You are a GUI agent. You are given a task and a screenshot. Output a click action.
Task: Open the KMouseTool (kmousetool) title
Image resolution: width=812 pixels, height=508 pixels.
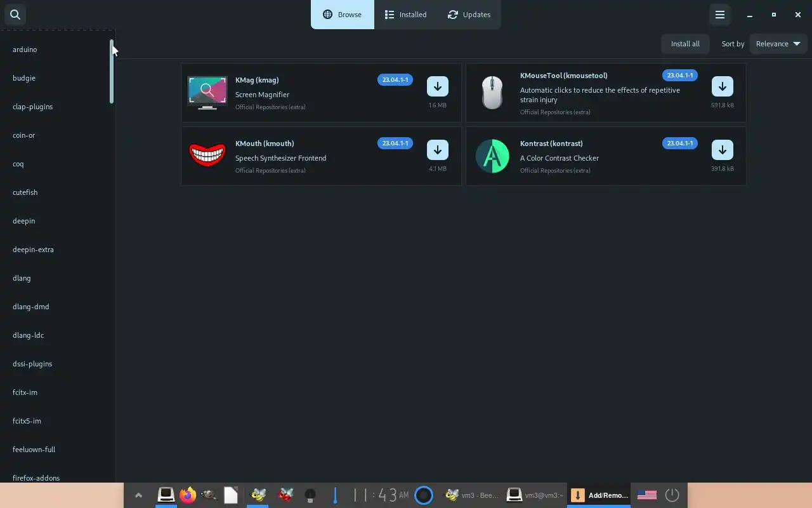coord(564,76)
